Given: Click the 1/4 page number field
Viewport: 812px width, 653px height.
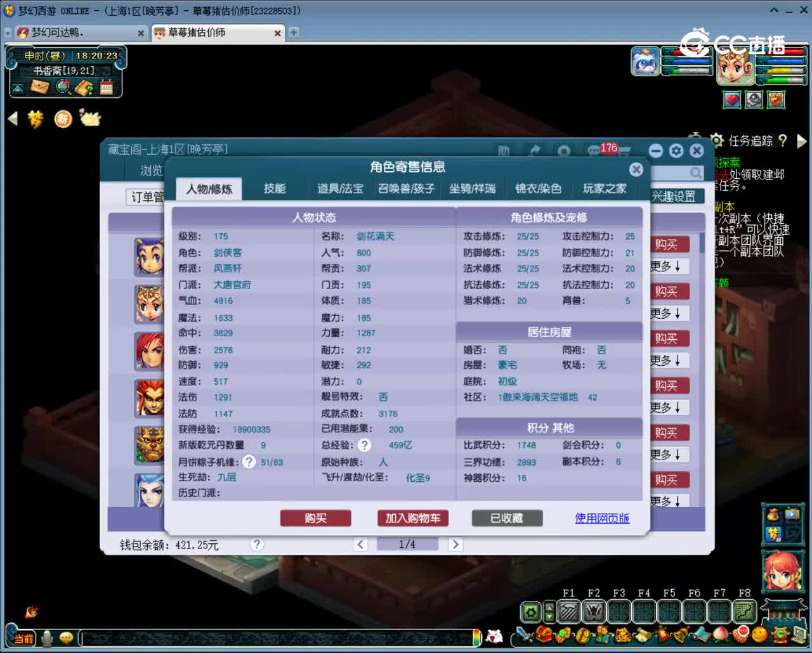Looking at the screenshot, I should 407,545.
